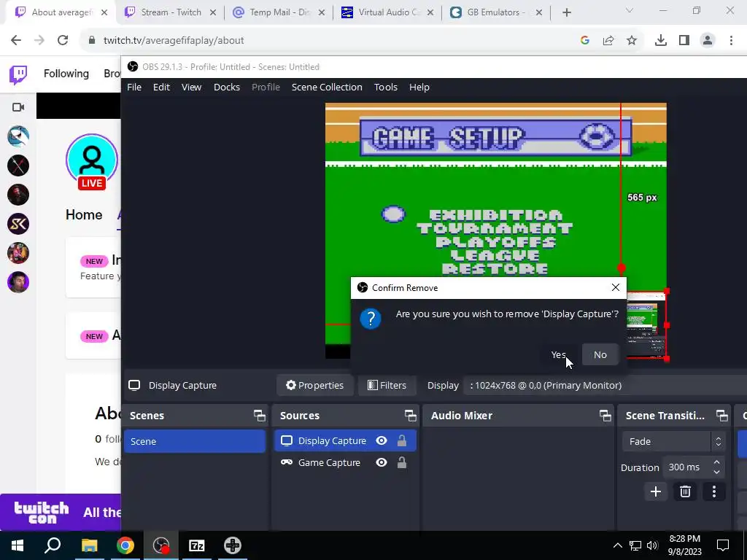The height and width of the screenshot is (560, 747).
Task: Open the emulator gamepad taskbar icon
Action: pos(233,545)
